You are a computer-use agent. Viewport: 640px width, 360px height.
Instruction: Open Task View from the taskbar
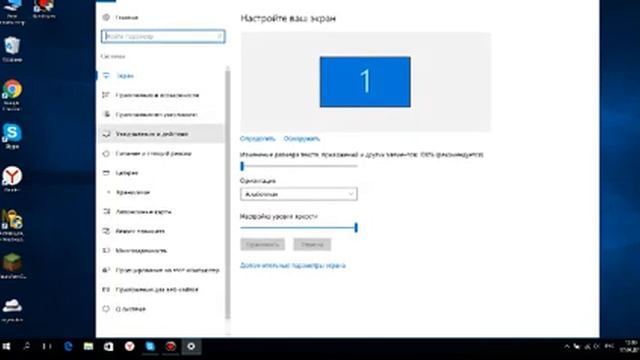47,347
